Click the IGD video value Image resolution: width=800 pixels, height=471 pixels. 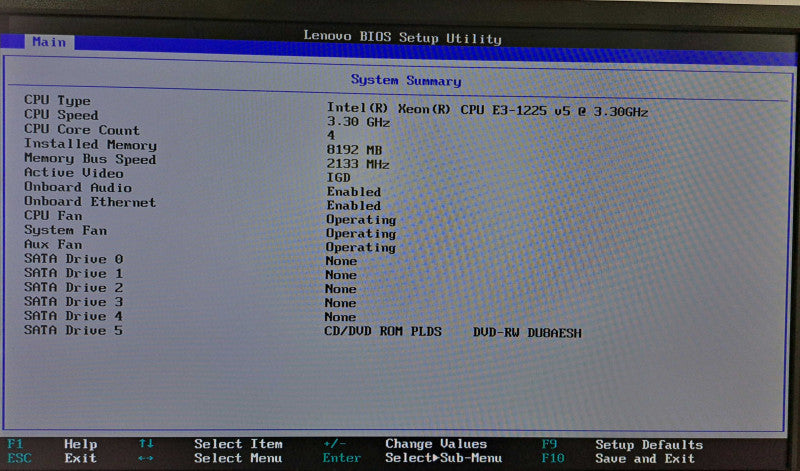pos(338,177)
